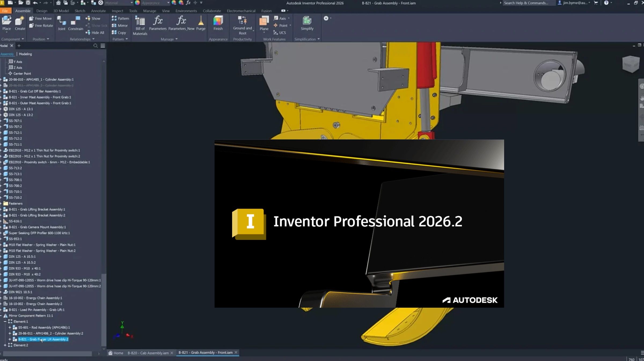Screen dimensions: 644x361
Task: Switch to the Electromechanical ribbon tab
Action: pyautogui.click(x=241, y=11)
